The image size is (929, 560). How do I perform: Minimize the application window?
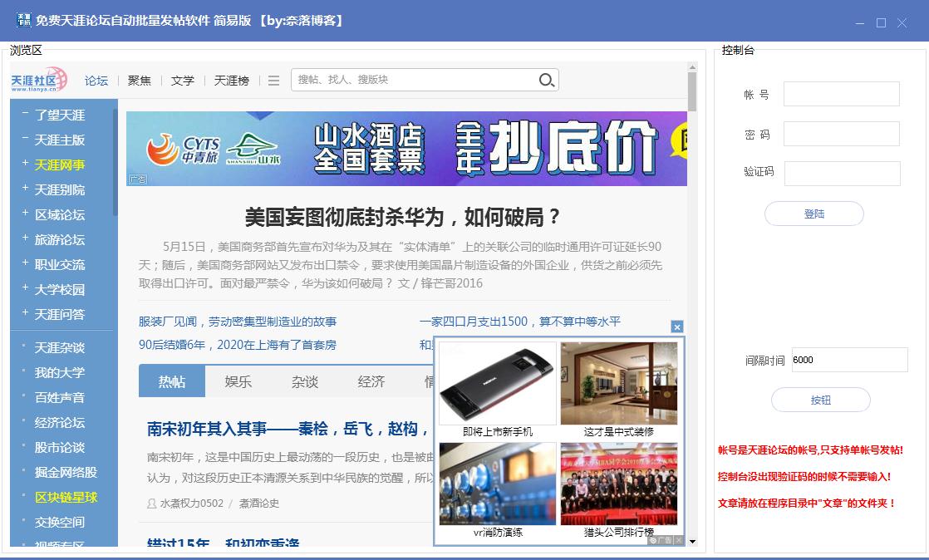860,23
